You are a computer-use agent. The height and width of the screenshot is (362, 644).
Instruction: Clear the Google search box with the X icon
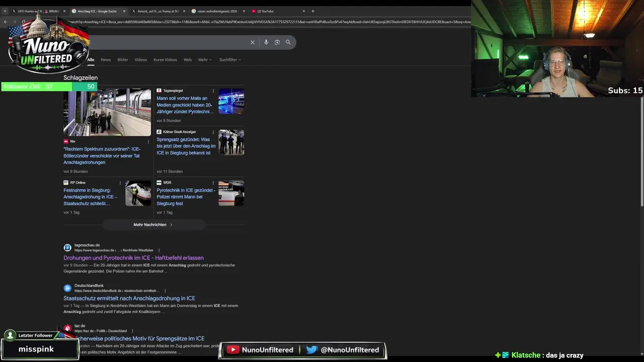coord(253,42)
